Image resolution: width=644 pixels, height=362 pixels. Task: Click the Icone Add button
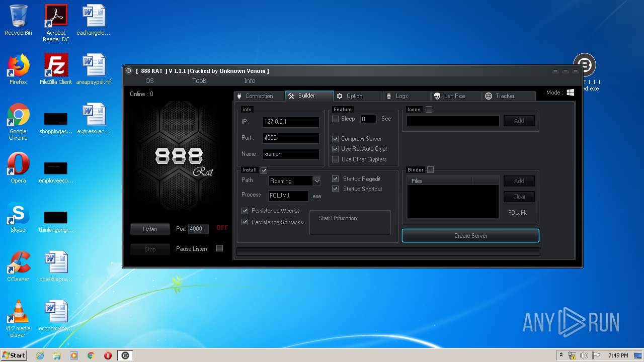pyautogui.click(x=519, y=121)
